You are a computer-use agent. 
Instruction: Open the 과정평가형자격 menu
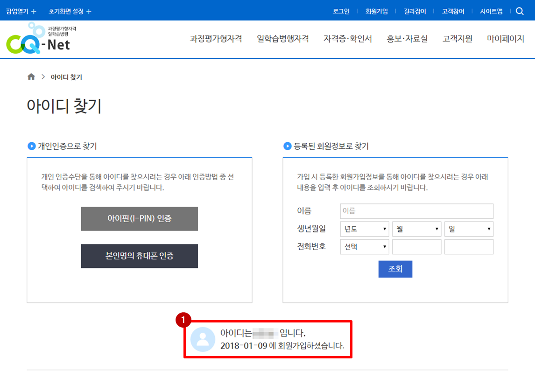pos(216,39)
